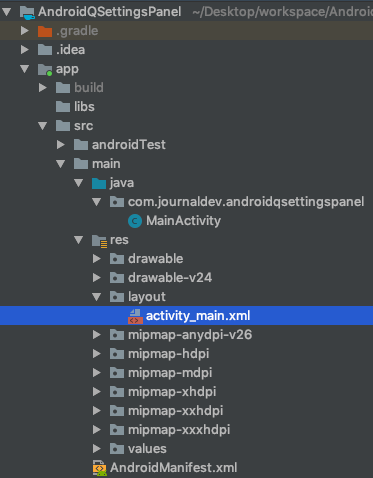Expand the drawable folder arrow
373x478 pixels.
[x=97, y=259]
